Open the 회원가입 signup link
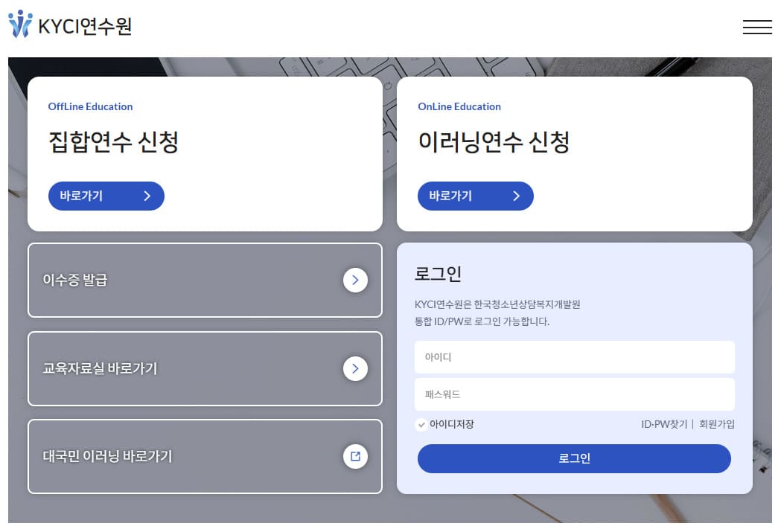Viewport: 781px width, 532px height. click(716, 424)
